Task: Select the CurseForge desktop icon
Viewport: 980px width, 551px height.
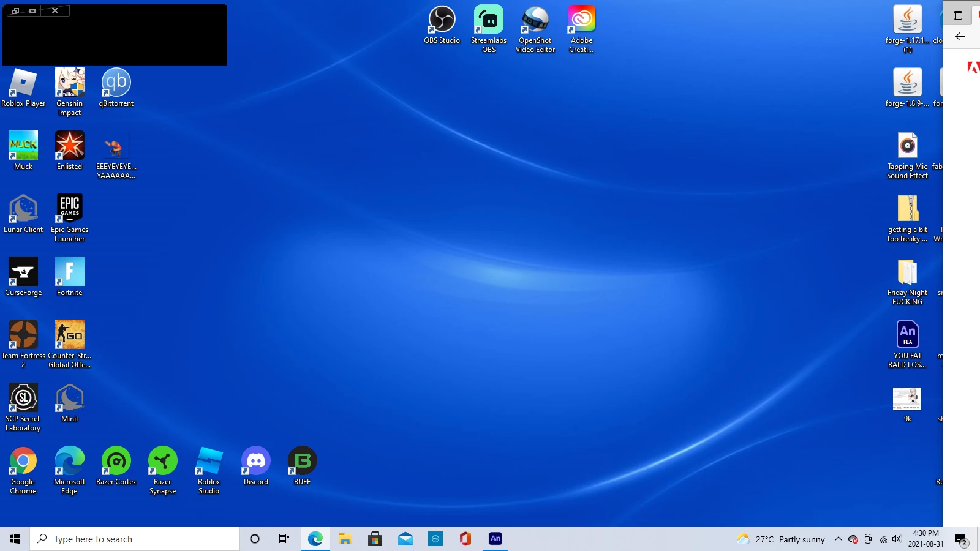Action: pos(23,277)
